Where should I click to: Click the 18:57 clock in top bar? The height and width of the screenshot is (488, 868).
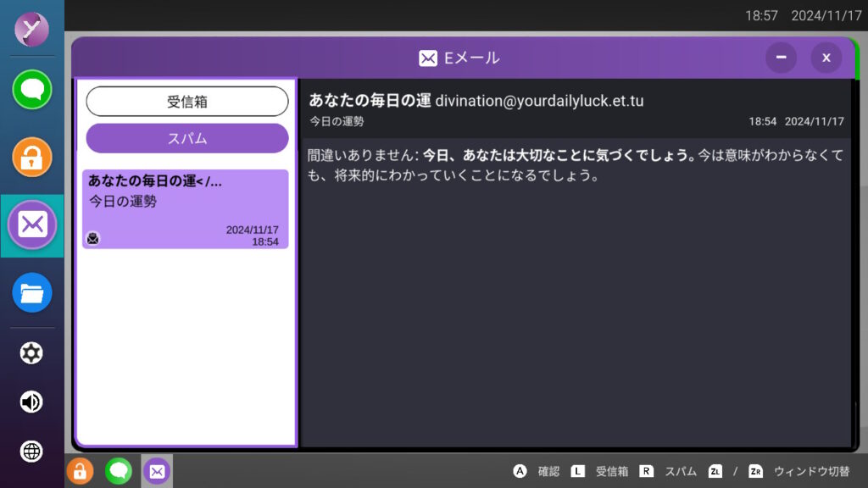[761, 15]
